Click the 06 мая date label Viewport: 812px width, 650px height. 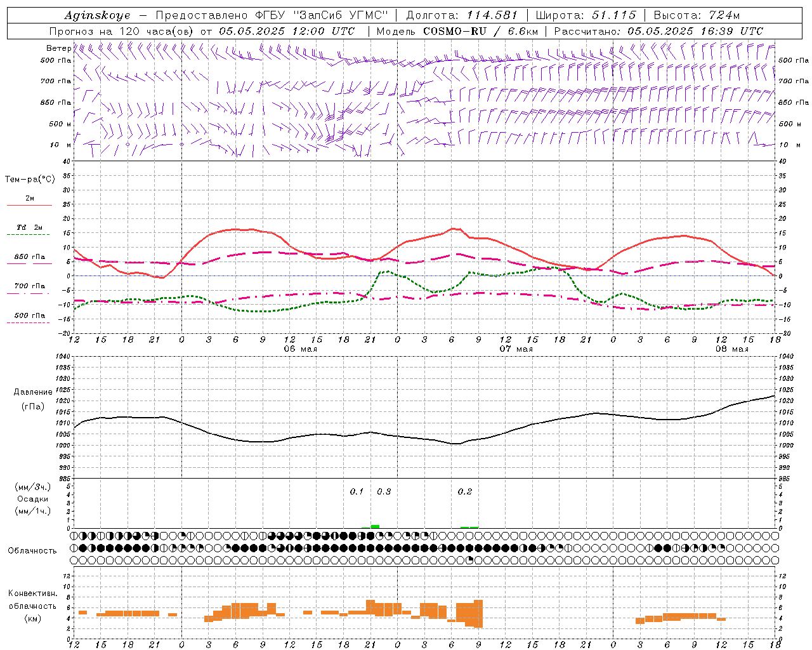tap(301, 349)
